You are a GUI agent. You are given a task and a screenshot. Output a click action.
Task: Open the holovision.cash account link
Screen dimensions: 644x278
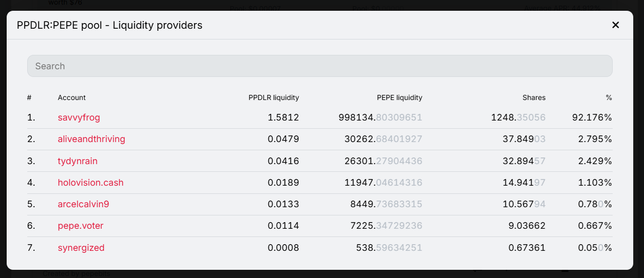90,183
